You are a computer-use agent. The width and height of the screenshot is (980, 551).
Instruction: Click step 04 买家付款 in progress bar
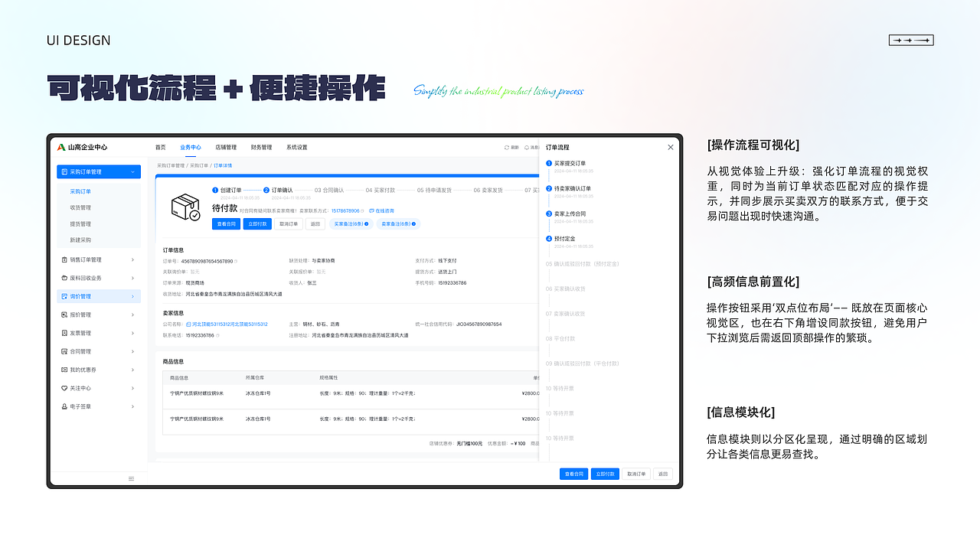point(381,190)
